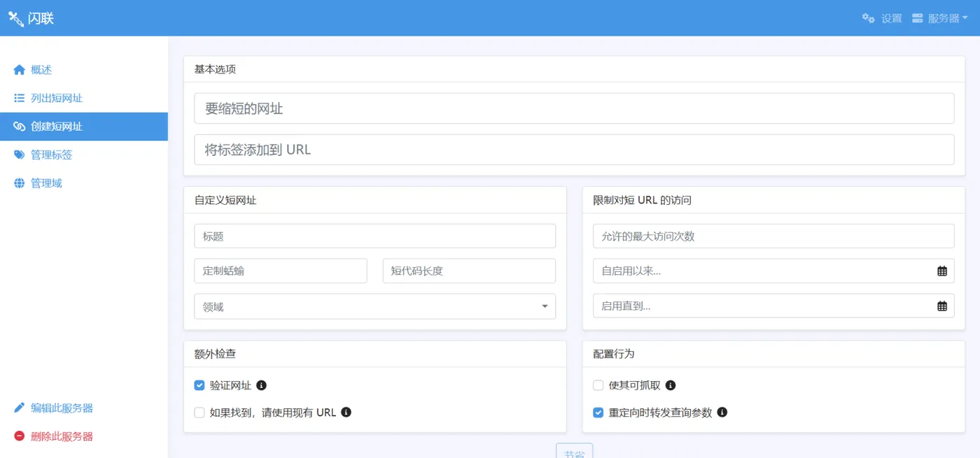Click the 闪联 logo icon
This screenshot has height=458, width=980.
point(15,18)
